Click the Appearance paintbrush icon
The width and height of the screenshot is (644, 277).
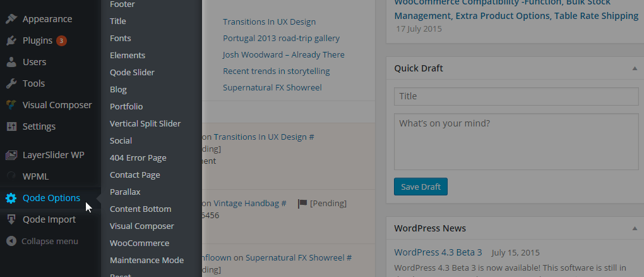coord(11,19)
